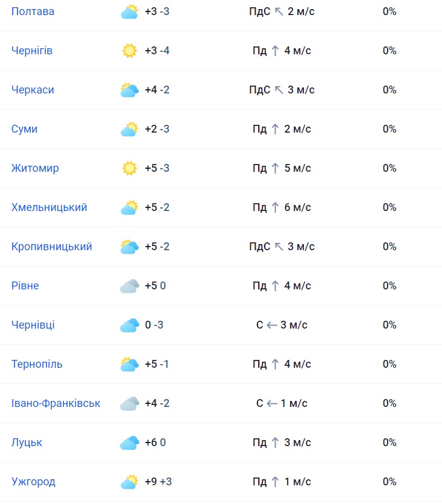Click the Чернівці temperature reading 0 -3
This screenshot has height=504, width=442.
click(x=154, y=325)
